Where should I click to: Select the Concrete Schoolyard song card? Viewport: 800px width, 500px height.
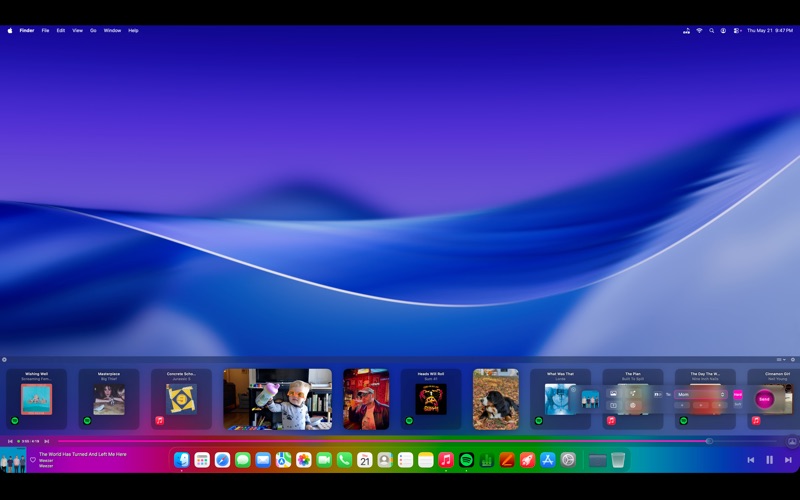pyautogui.click(x=181, y=399)
